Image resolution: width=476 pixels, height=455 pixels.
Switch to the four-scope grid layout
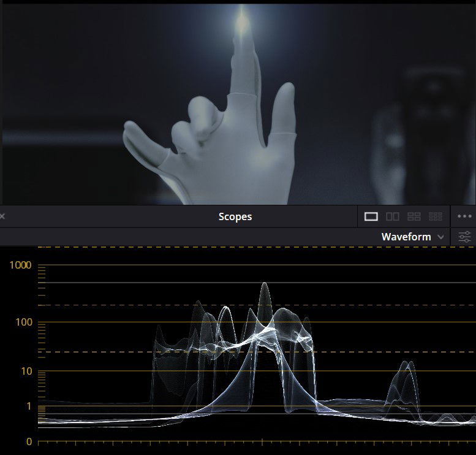(x=414, y=216)
